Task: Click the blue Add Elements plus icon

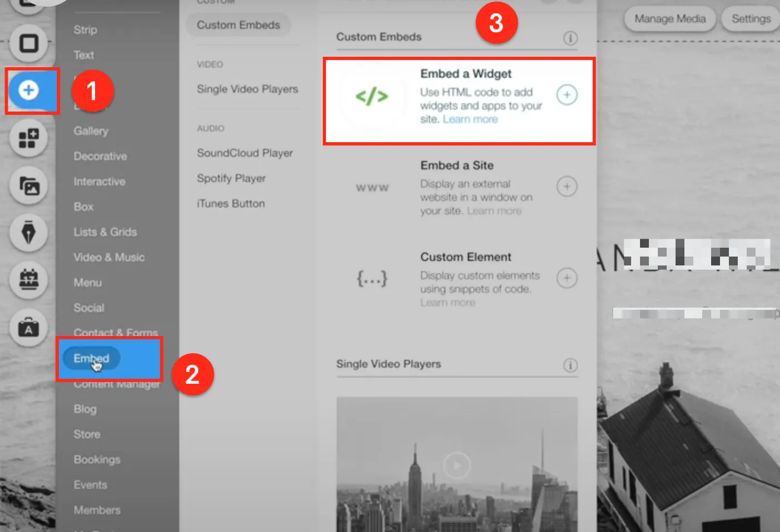Action: pyautogui.click(x=28, y=90)
